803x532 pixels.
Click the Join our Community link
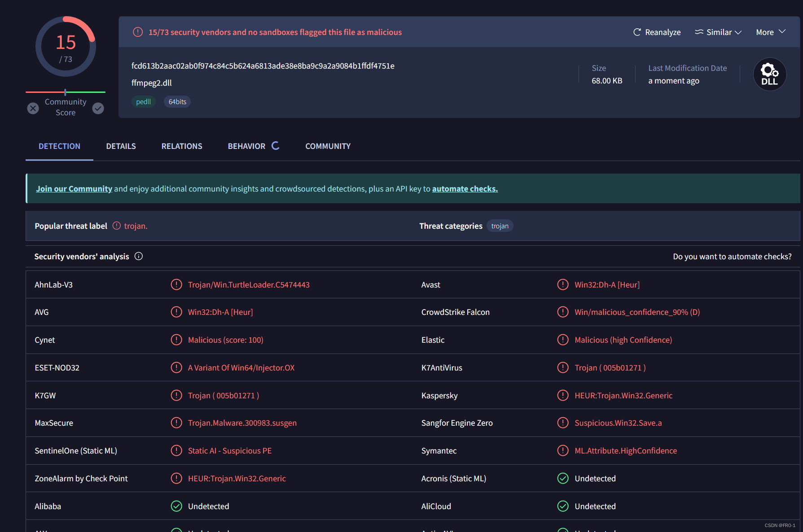pos(74,189)
